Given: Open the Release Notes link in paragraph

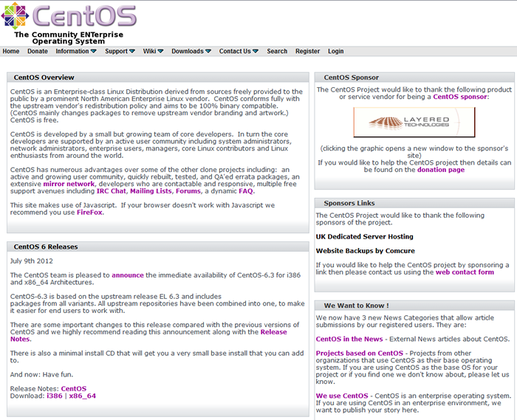Looking at the screenshot, I should pos(274,332).
